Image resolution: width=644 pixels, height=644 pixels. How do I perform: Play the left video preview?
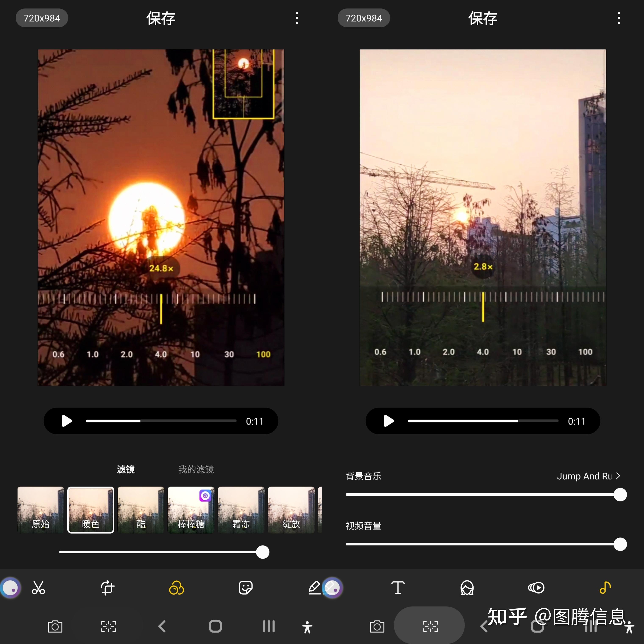(x=67, y=421)
